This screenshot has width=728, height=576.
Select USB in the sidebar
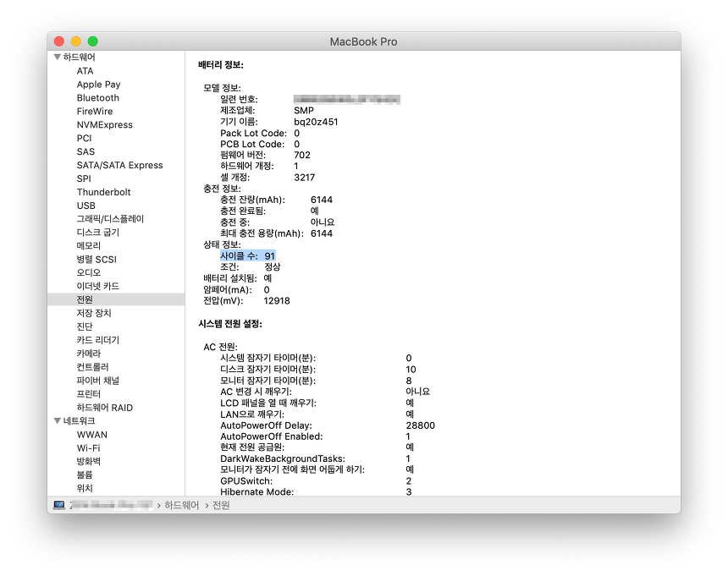85,206
